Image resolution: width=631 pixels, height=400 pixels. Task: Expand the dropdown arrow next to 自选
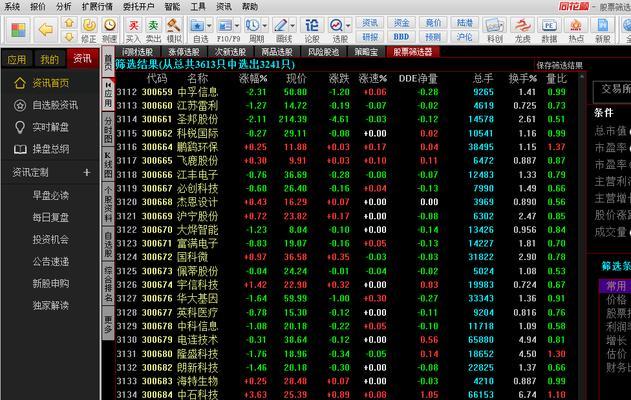(209, 26)
